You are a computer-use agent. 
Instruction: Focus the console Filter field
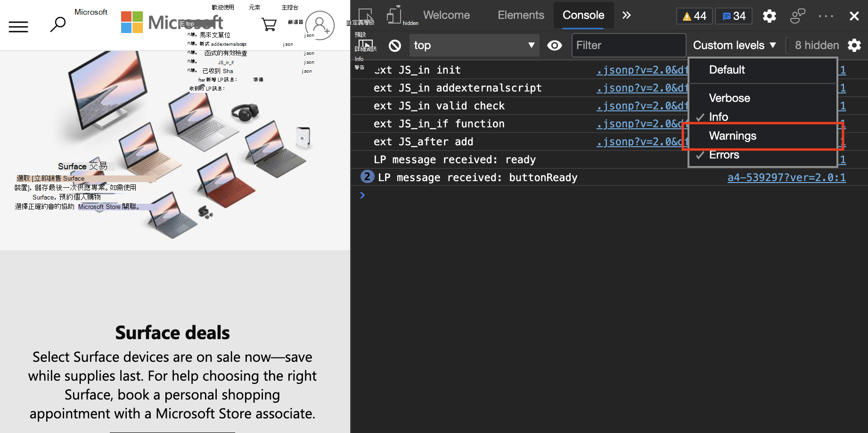[x=629, y=45]
